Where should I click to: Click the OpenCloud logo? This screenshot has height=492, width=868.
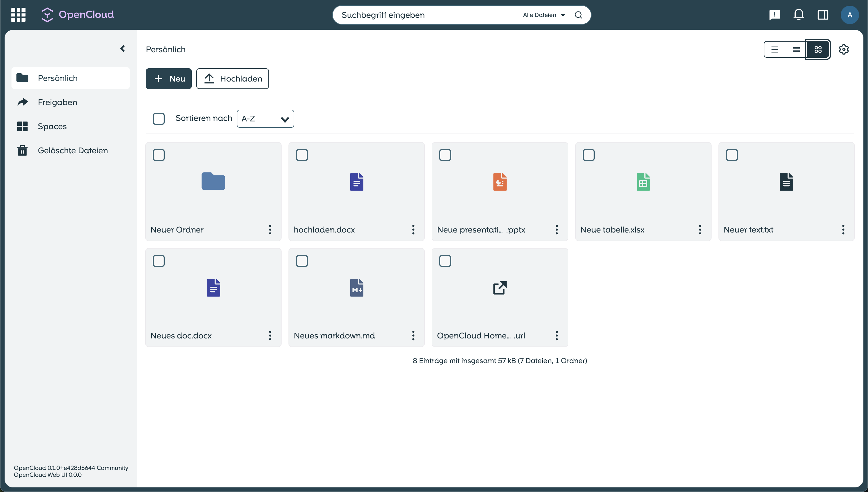point(77,15)
